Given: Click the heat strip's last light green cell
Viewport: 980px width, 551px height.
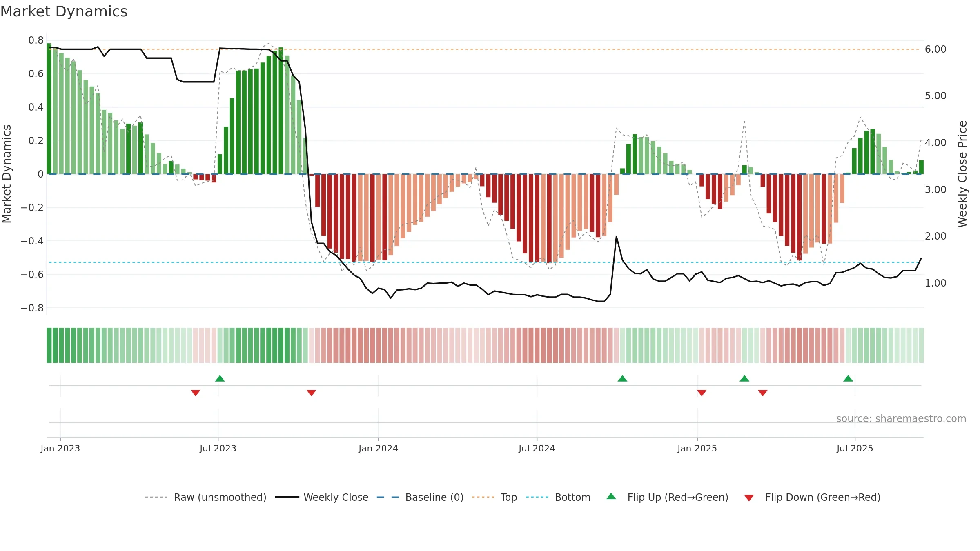Looking at the screenshot, I should coord(921,345).
